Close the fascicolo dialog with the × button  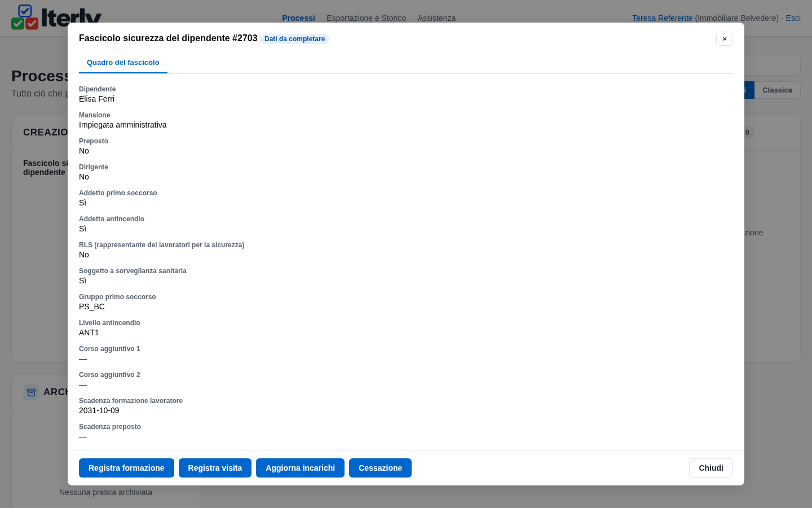pyautogui.click(x=725, y=38)
